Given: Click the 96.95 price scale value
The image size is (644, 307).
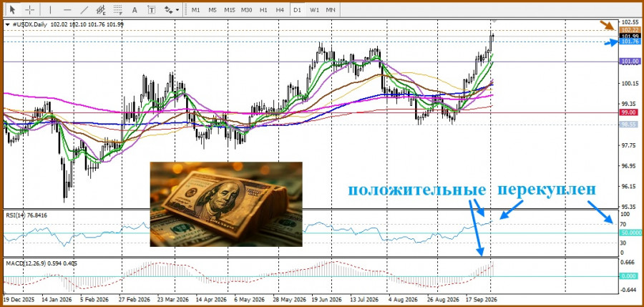Looking at the screenshot, I should click(x=630, y=166).
